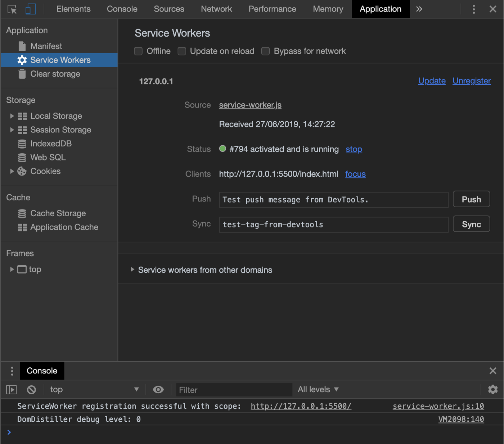
Task: Click the Unregister link
Action: click(x=472, y=81)
